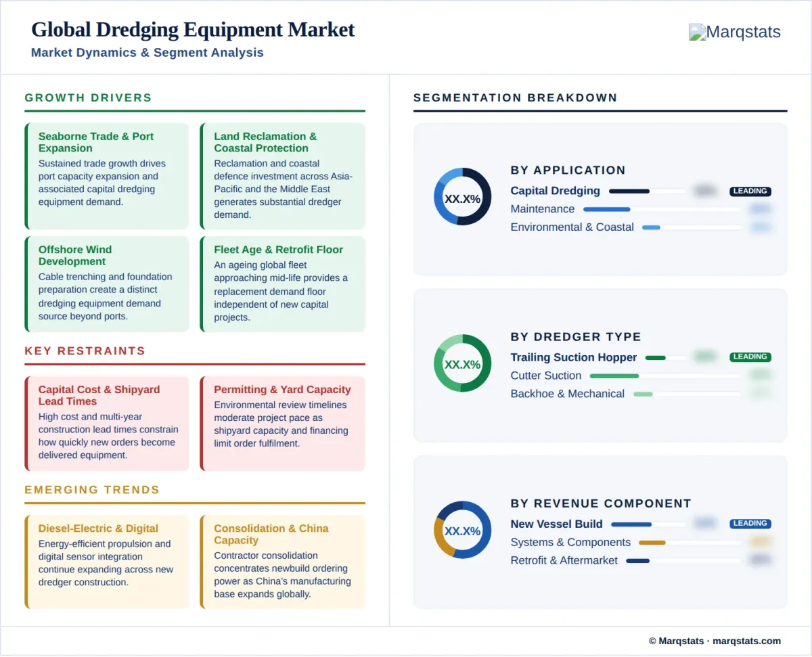Image resolution: width=812 pixels, height=657 pixels.
Task: Select the Capital Cost & Shipyard Lead Times card
Action: pyautogui.click(x=107, y=424)
